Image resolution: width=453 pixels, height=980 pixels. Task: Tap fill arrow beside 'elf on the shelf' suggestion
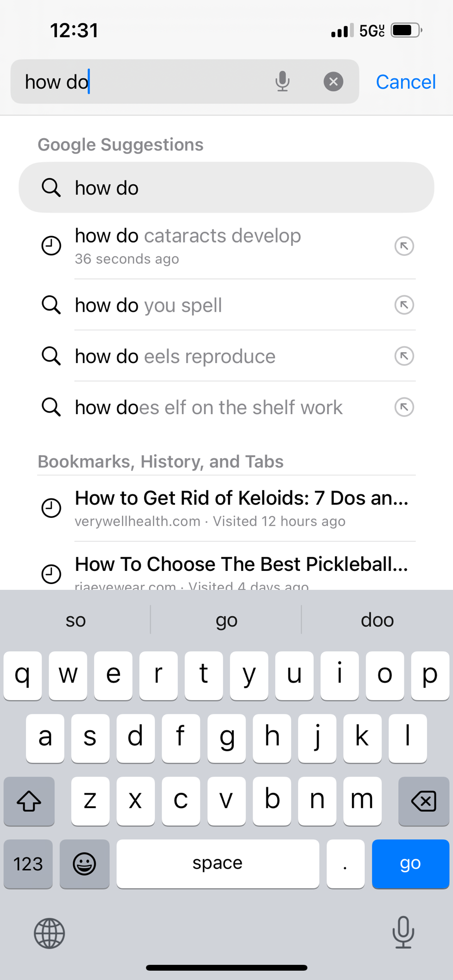point(404,407)
